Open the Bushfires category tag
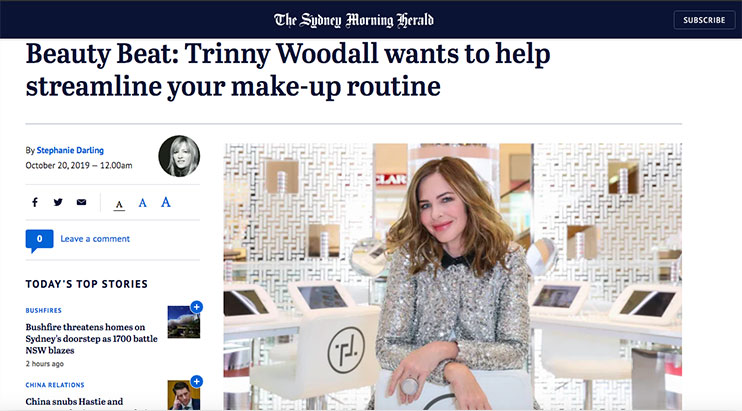The height and width of the screenshot is (411, 742). pyautogui.click(x=44, y=310)
